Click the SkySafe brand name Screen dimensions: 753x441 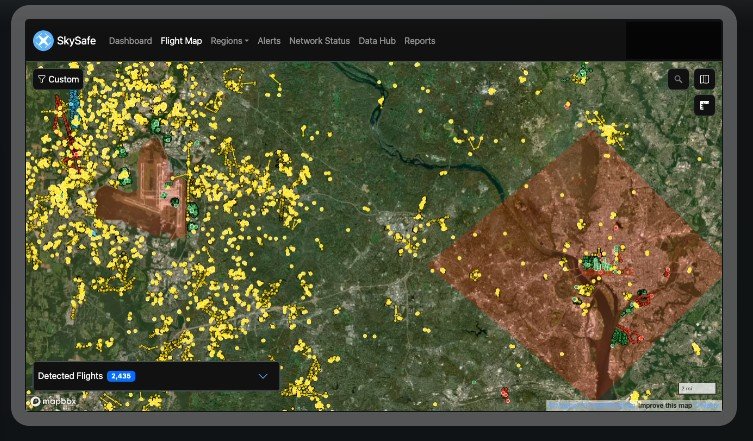[x=76, y=41]
